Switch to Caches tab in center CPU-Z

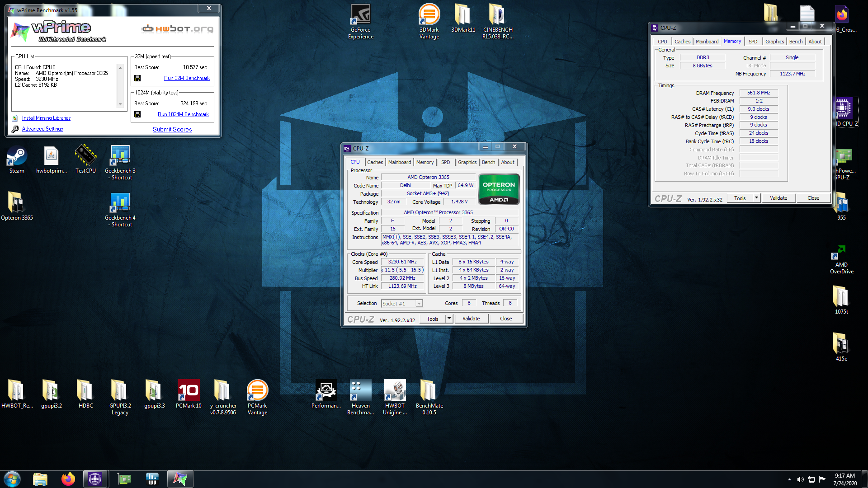point(375,162)
